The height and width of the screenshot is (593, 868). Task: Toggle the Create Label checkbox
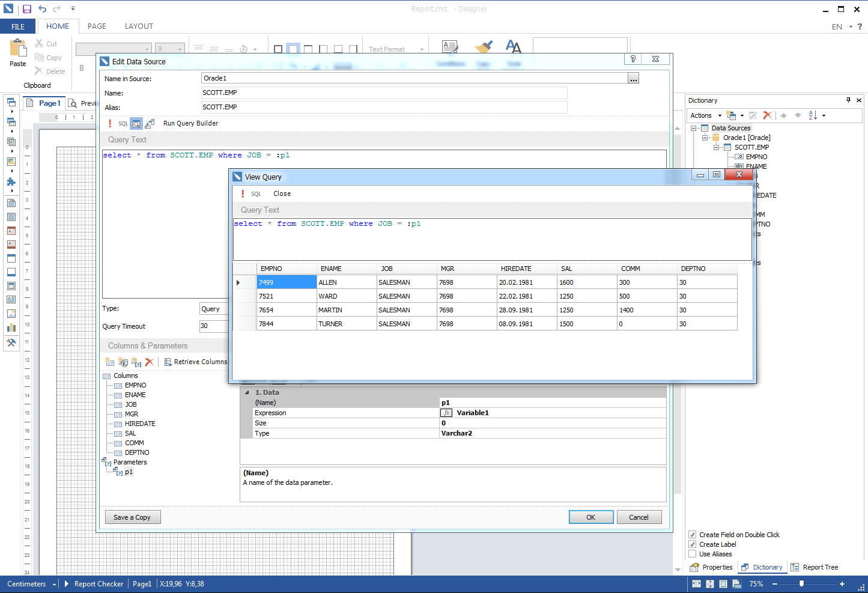point(693,544)
